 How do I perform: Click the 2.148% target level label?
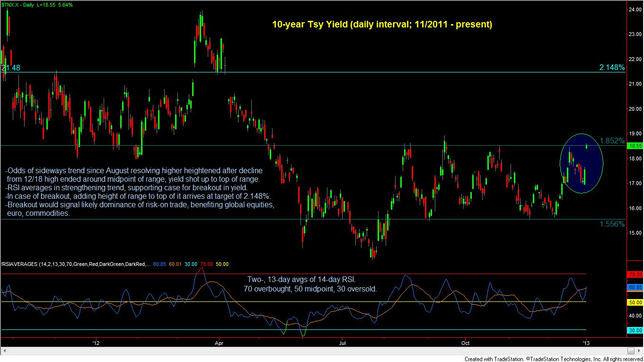(x=612, y=68)
